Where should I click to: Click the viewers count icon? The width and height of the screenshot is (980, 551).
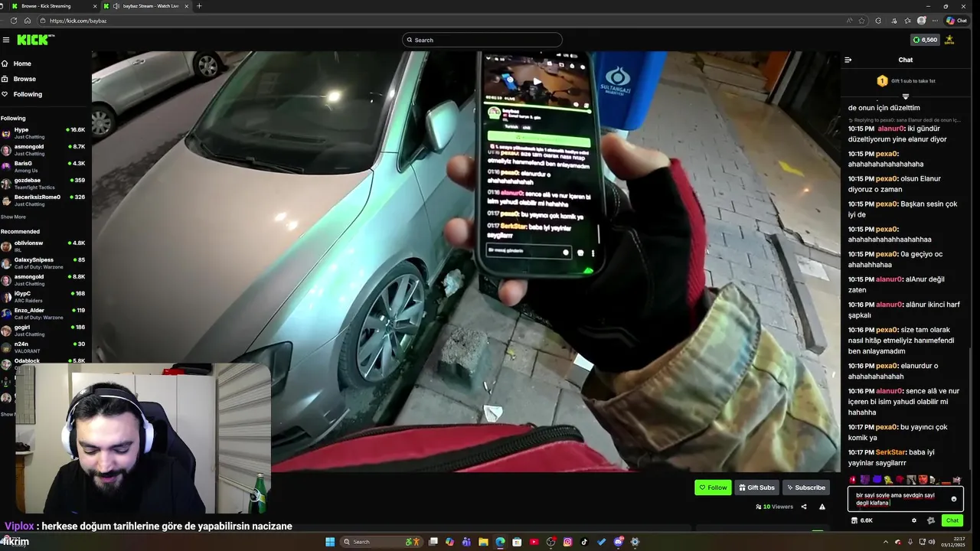(759, 507)
